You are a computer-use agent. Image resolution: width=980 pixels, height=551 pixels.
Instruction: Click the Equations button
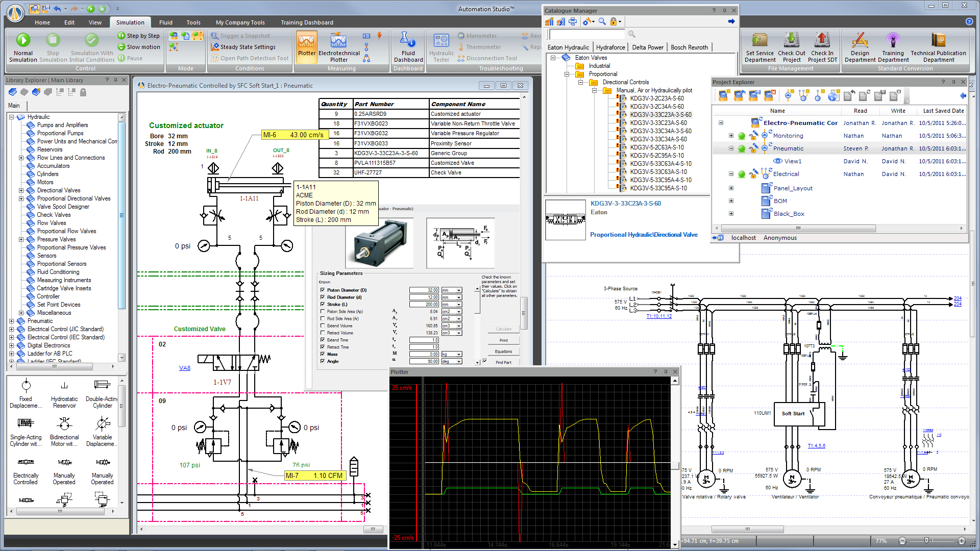point(503,352)
